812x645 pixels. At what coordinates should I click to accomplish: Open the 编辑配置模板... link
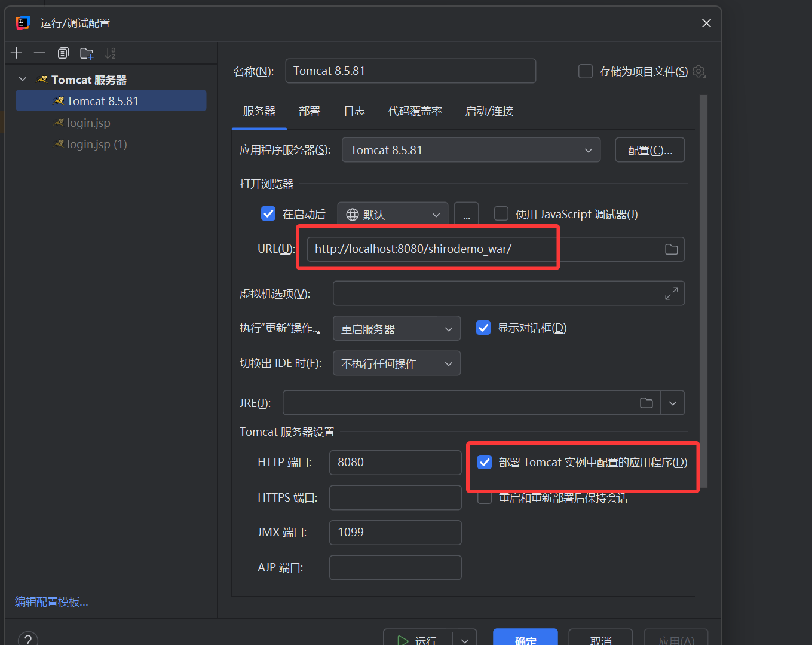click(x=51, y=602)
